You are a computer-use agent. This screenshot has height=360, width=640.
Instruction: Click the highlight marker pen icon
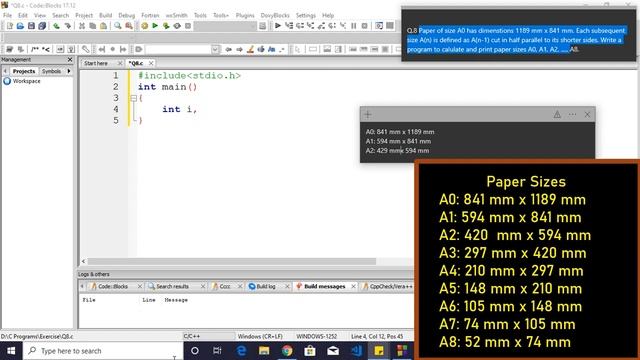251,49
